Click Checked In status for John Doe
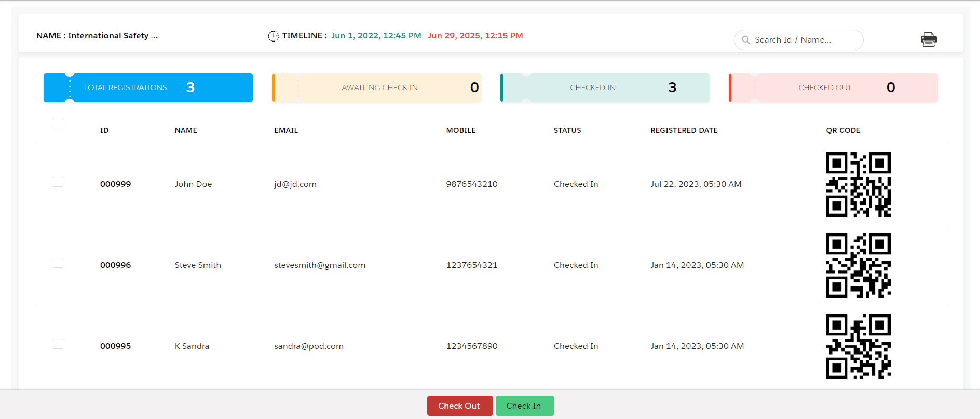Viewport: 980px width, 419px height. point(576,184)
